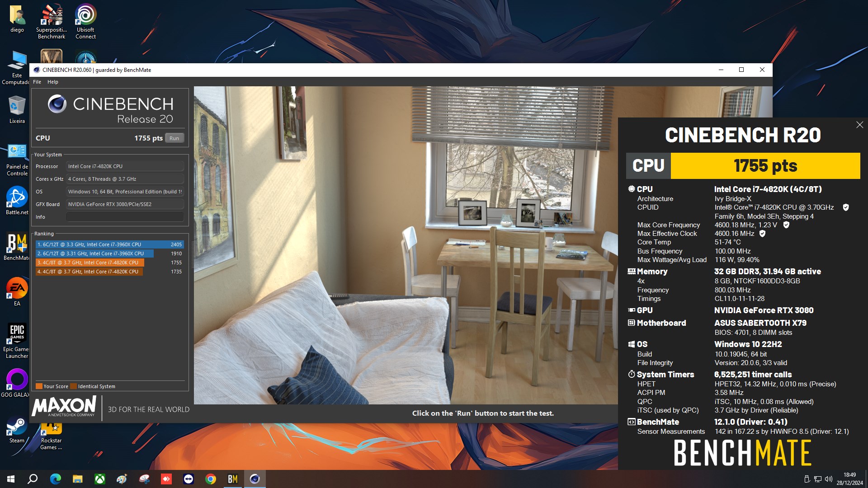
Task: Launch Google Chrome from taskbar
Action: point(211,479)
